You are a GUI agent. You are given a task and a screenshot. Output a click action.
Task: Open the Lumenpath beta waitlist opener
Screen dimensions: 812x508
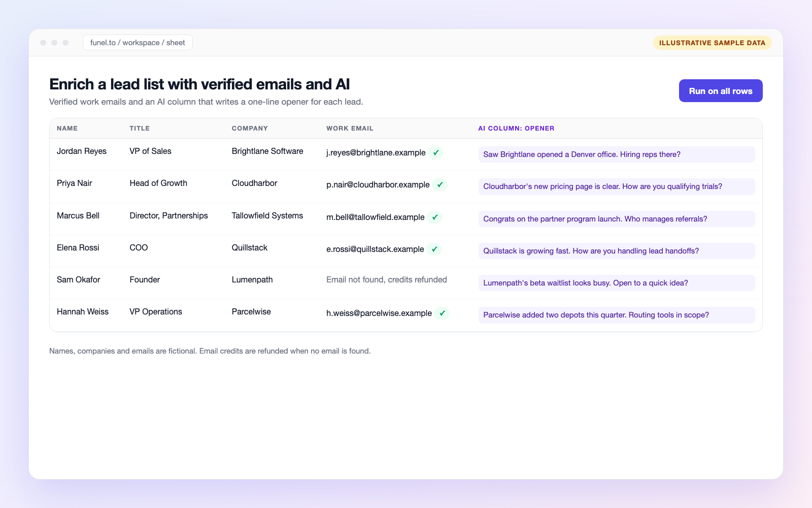617,283
